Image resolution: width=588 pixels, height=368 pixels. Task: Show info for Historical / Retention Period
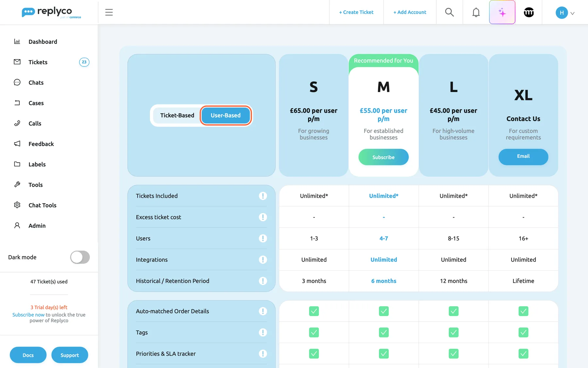pos(263,281)
